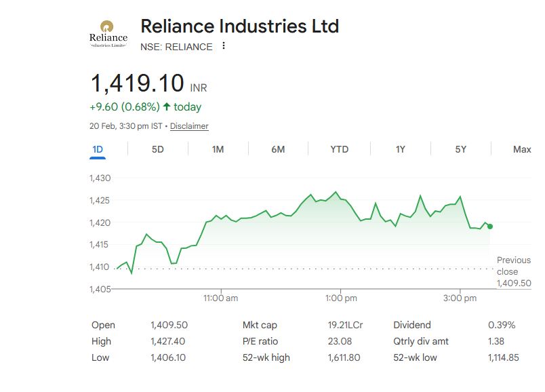Click the Previous close 1,409.50 label

click(x=513, y=271)
